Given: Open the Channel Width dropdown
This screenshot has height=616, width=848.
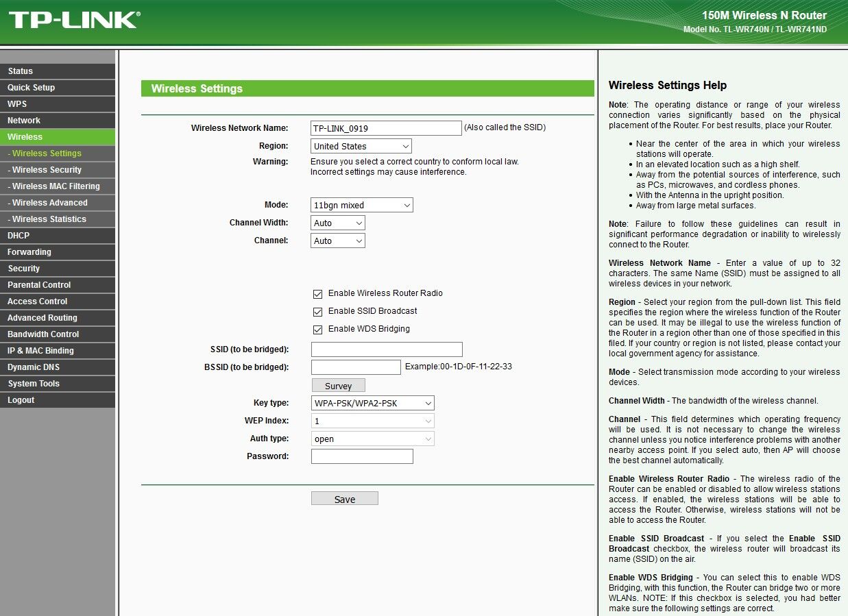Looking at the screenshot, I should tap(338, 223).
